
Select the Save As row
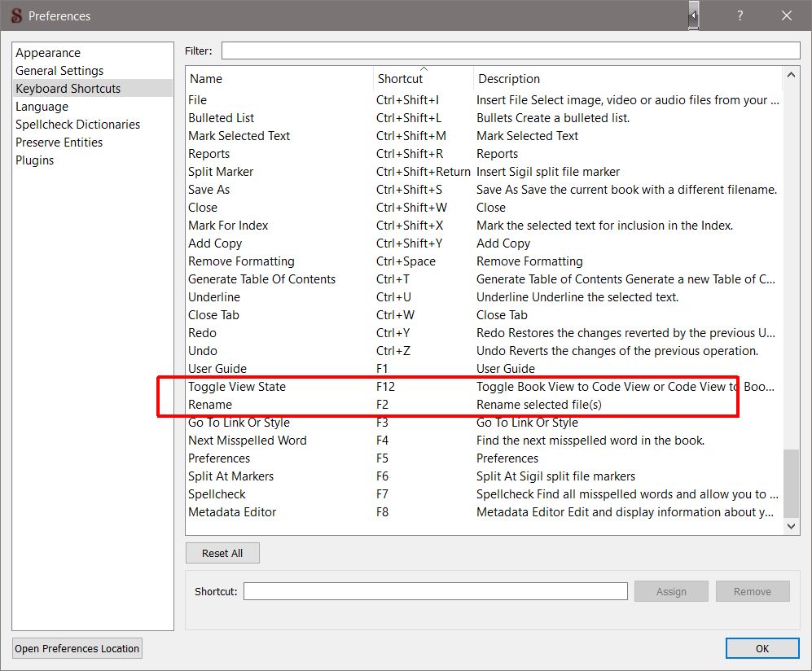pos(484,190)
